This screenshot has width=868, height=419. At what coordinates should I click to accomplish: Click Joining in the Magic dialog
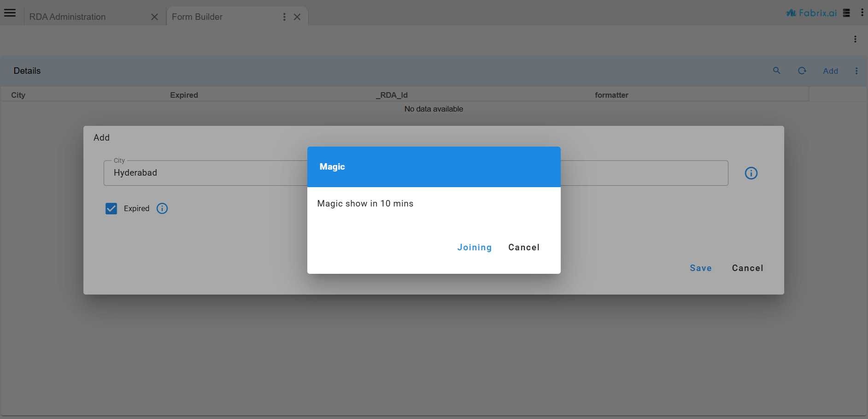click(474, 248)
